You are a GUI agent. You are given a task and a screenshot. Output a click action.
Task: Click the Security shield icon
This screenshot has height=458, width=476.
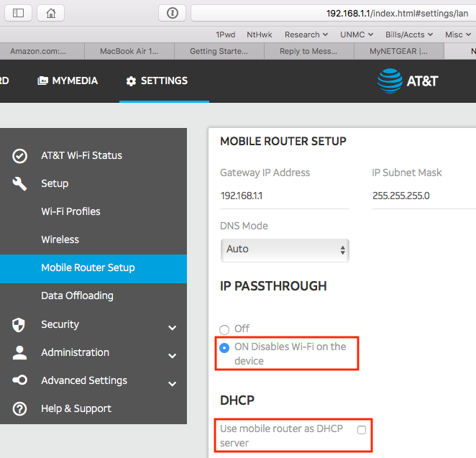pos(20,324)
